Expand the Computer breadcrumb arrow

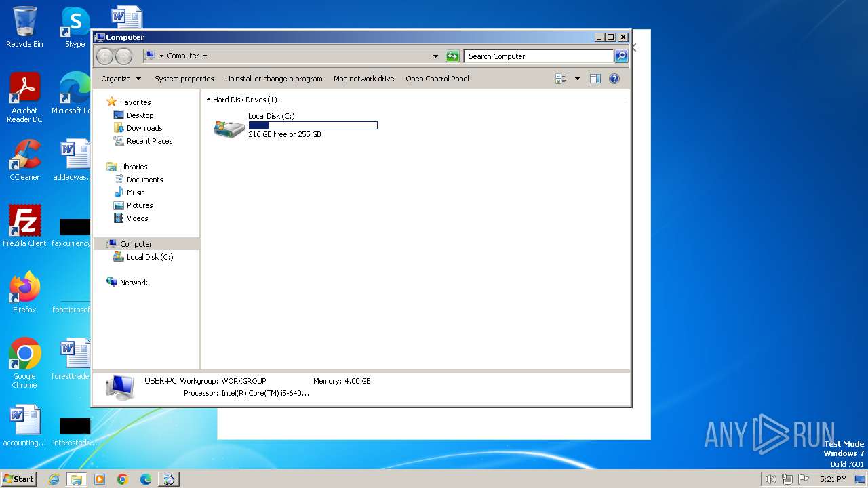[205, 56]
